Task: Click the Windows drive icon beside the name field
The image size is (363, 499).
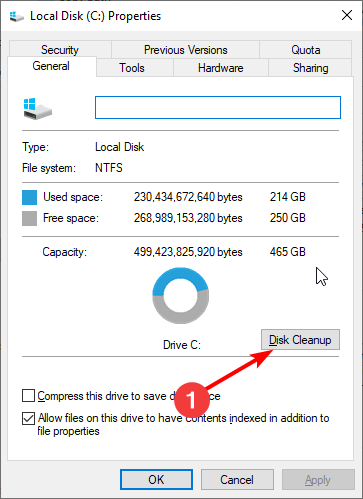Action: [x=38, y=109]
